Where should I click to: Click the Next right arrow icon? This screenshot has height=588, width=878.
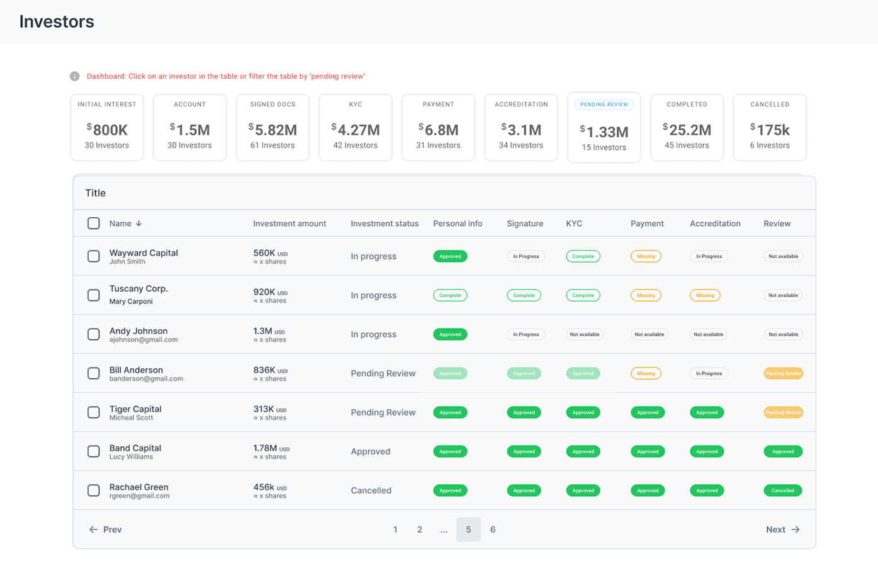(x=796, y=529)
